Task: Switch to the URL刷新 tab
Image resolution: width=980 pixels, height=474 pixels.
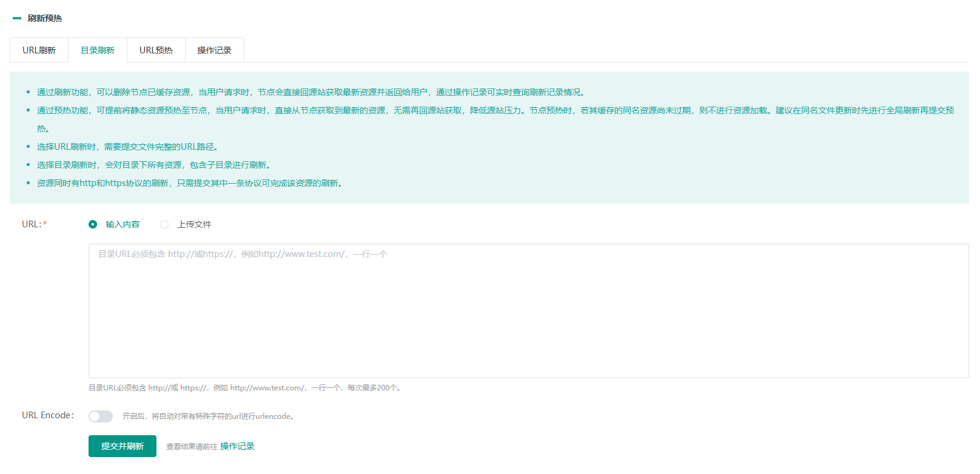Action: pos(39,50)
